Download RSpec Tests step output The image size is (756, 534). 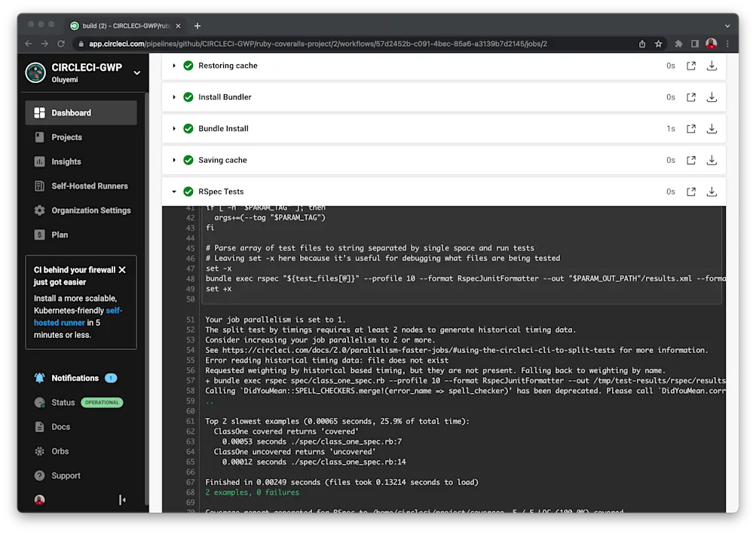(x=712, y=192)
